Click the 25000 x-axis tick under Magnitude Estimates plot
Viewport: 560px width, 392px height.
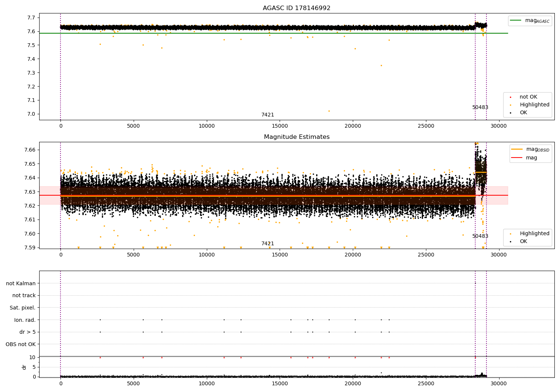(x=426, y=255)
